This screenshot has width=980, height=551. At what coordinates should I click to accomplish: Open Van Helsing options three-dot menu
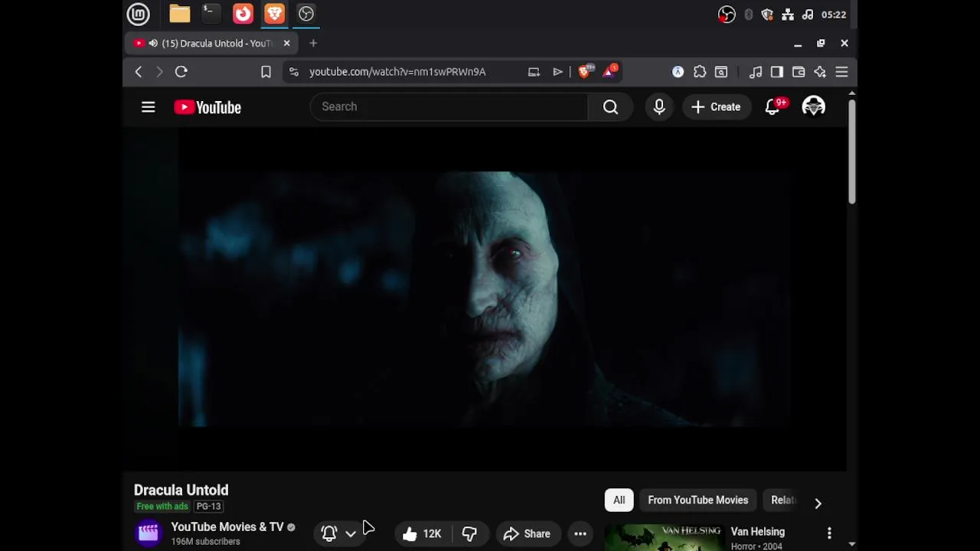point(829,533)
